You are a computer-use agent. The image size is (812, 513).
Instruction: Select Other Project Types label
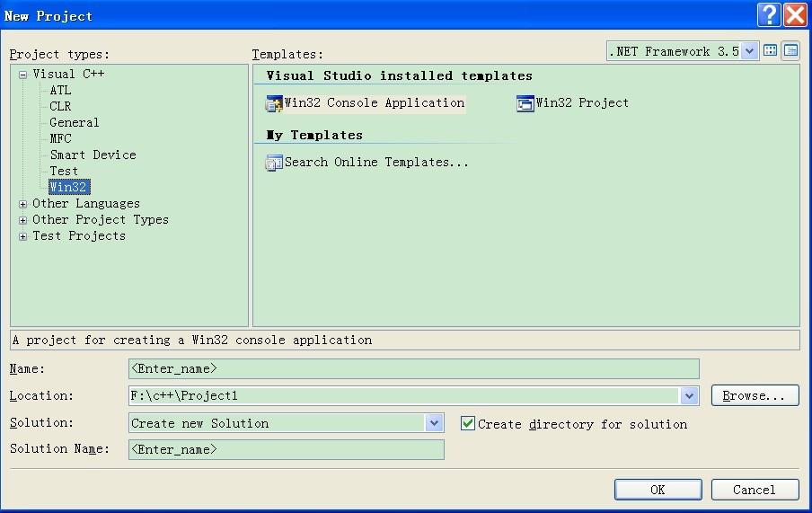coord(101,220)
